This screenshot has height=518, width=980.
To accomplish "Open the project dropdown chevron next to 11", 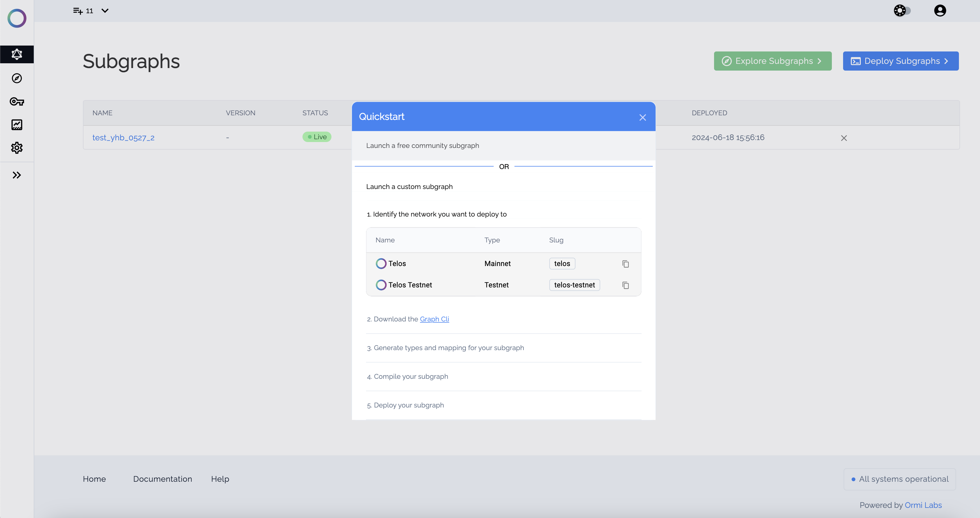I will click(105, 11).
